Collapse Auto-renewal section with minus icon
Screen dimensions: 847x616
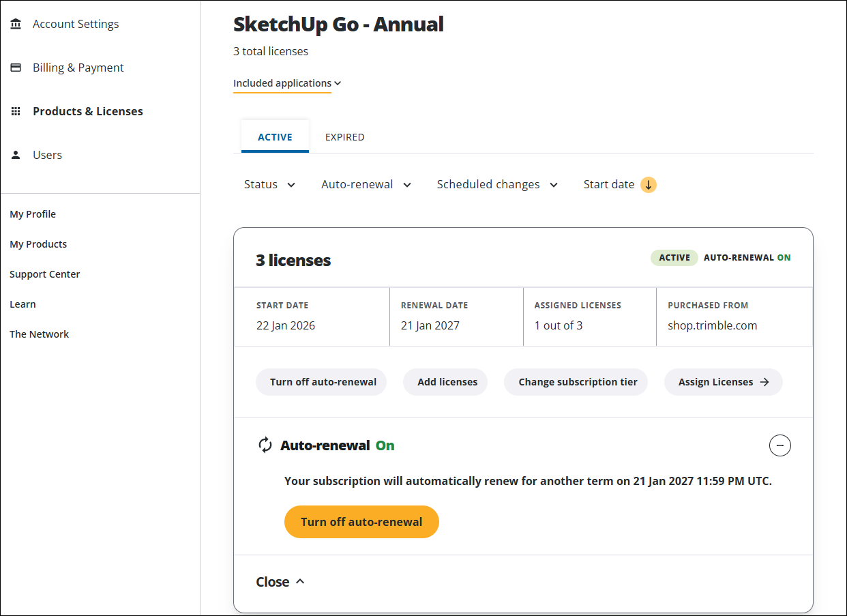coord(780,445)
